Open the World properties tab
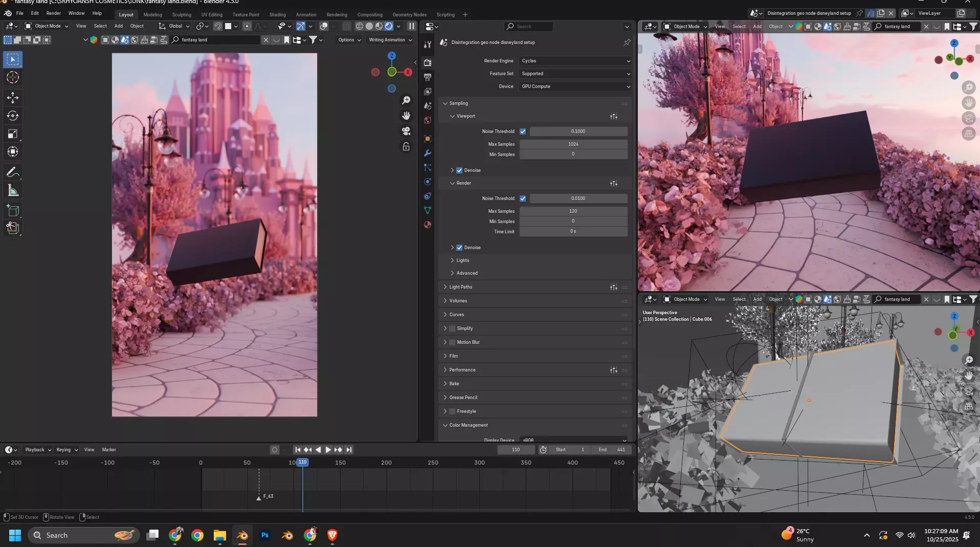 428,120
